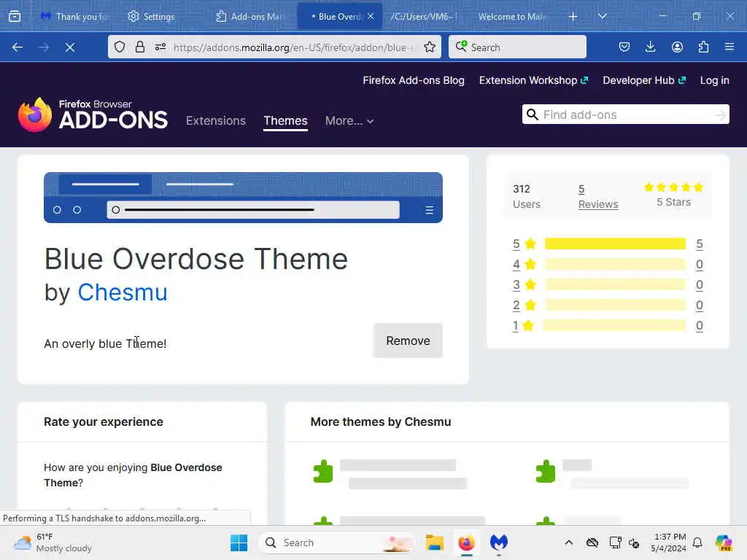Switch to the Welcome to Malwarebytes tab
Screen dimensions: 747x560
(x=511, y=17)
